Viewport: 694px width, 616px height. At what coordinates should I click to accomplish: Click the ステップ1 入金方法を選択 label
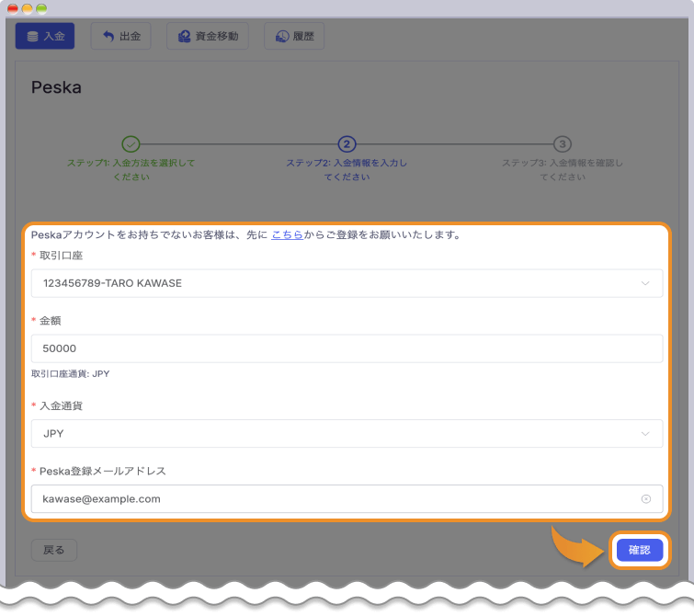131,169
